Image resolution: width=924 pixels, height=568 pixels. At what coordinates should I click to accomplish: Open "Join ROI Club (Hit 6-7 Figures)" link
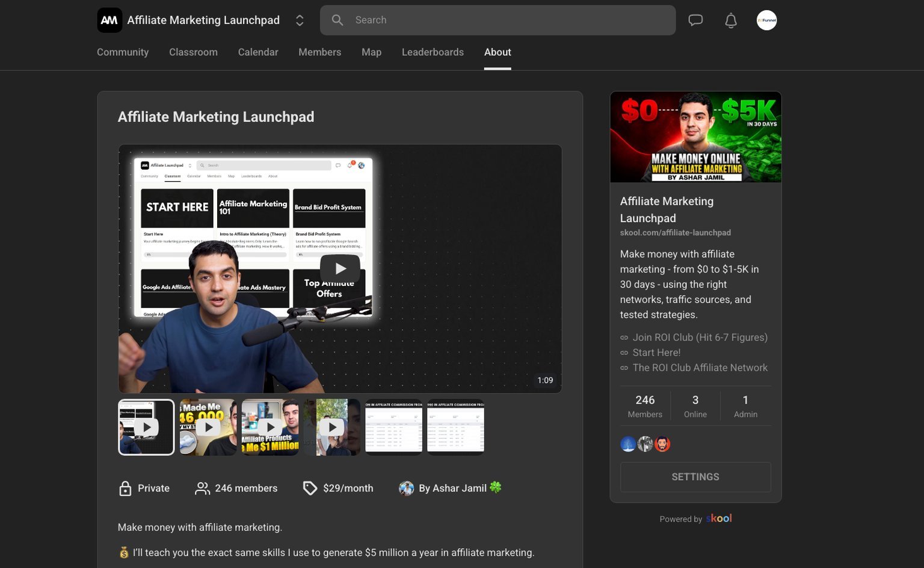click(x=700, y=338)
